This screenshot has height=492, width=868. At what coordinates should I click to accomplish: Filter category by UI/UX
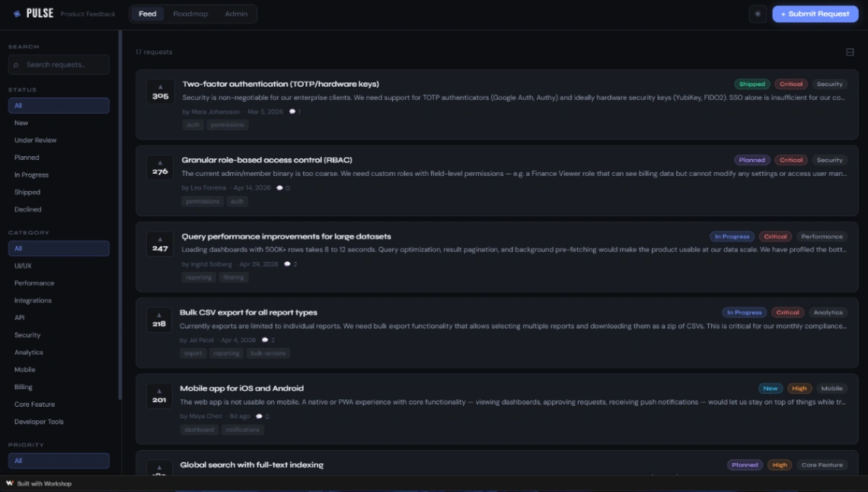point(59,266)
